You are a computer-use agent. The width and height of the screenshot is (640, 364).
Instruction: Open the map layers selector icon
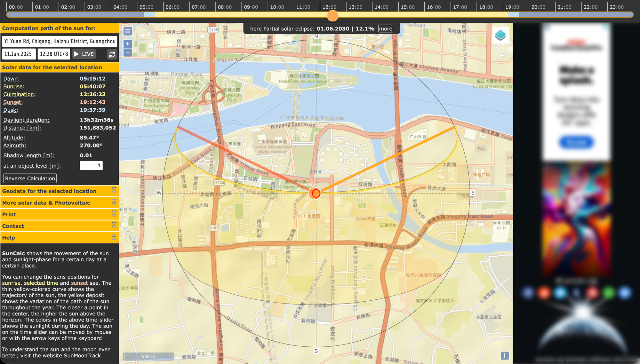tap(500, 35)
